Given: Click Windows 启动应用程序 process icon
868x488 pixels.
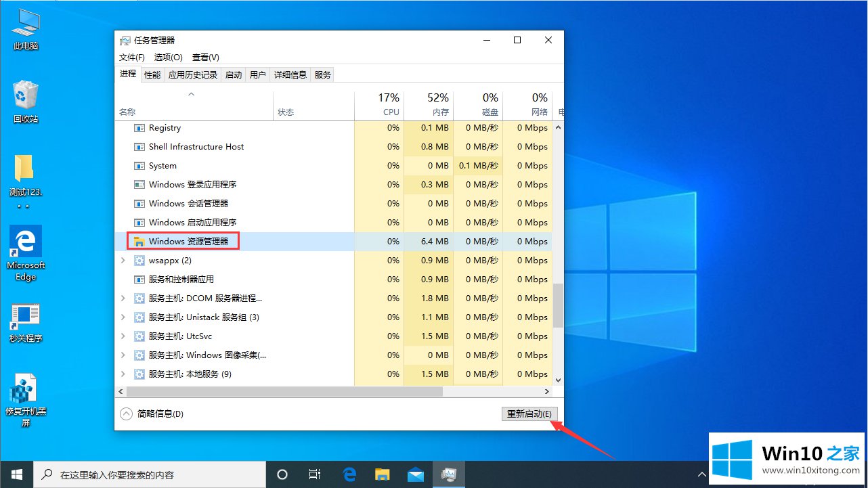Looking at the screenshot, I should tap(139, 223).
